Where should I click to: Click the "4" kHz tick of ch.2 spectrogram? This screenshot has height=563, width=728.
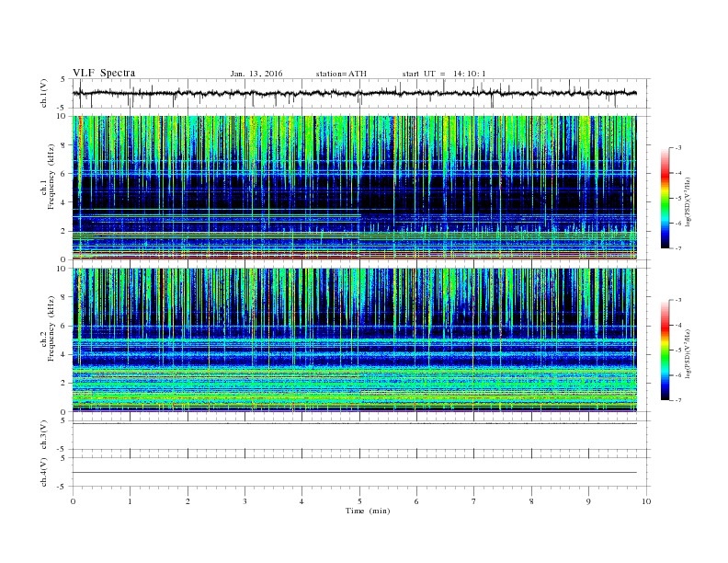pos(63,354)
